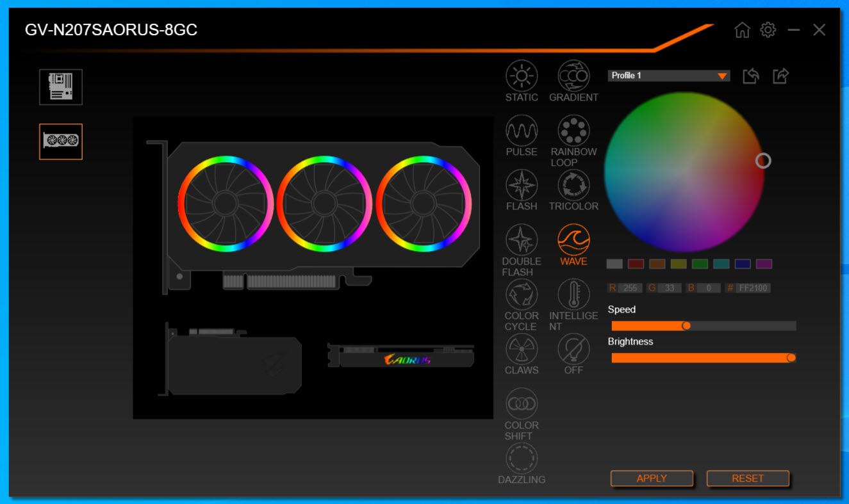Image resolution: width=849 pixels, height=504 pixels.
Task: Click the color wheel selector handle
Action: point(763,160)
